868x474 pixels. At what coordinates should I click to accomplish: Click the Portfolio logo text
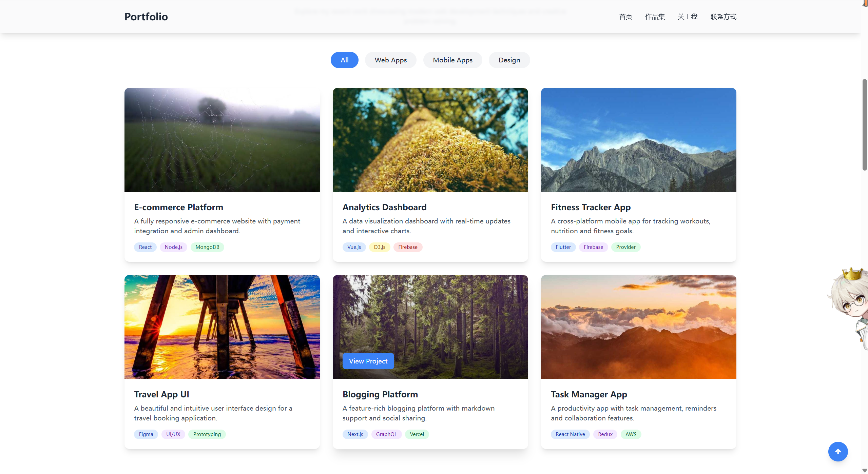tap(146, 17)
